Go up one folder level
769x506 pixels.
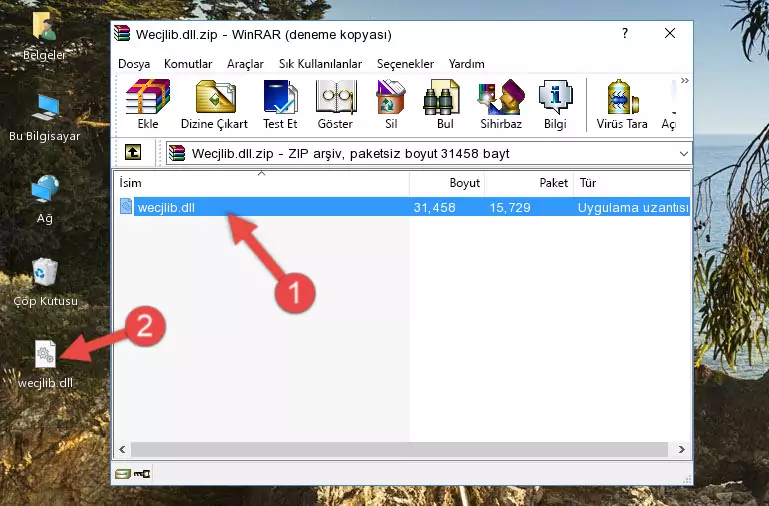click(133, 152)
